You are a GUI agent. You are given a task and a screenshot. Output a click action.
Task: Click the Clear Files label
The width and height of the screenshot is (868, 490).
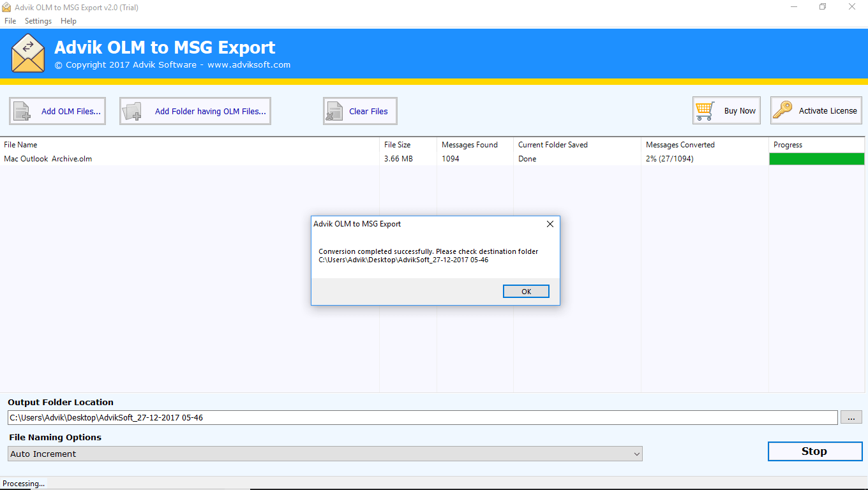coord(368,111)
